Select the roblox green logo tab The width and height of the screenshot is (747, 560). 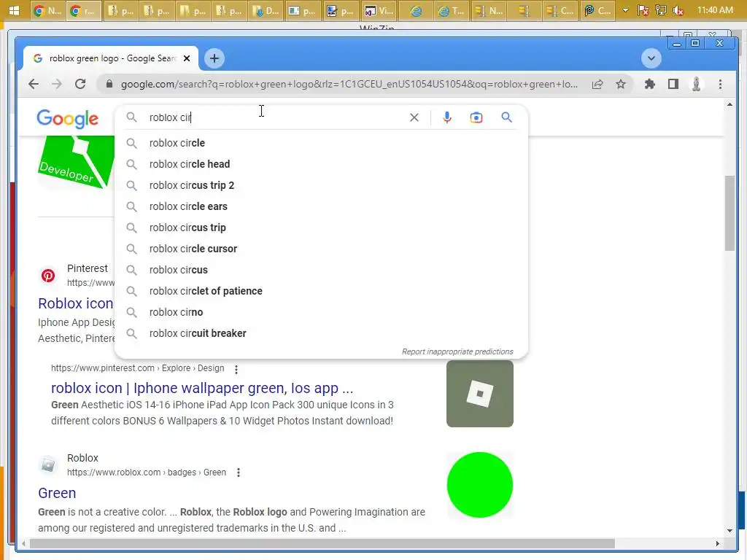click(x=111, y=58)
